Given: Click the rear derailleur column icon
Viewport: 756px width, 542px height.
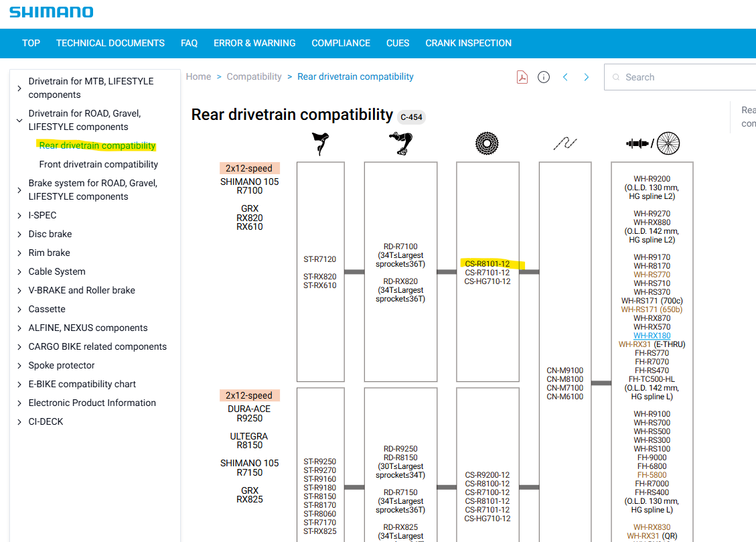Looking at the screenshot, I should click(x=401, y=143).
